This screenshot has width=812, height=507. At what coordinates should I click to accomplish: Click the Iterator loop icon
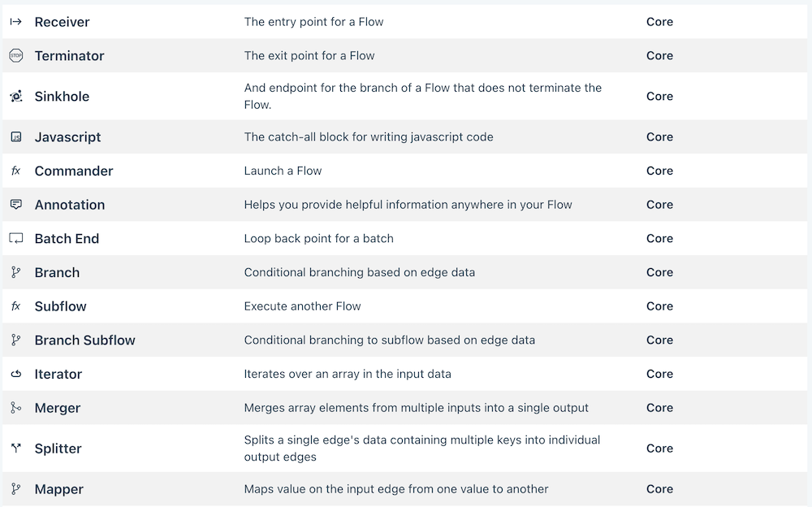pyautogui.click(x=15, y=375)
